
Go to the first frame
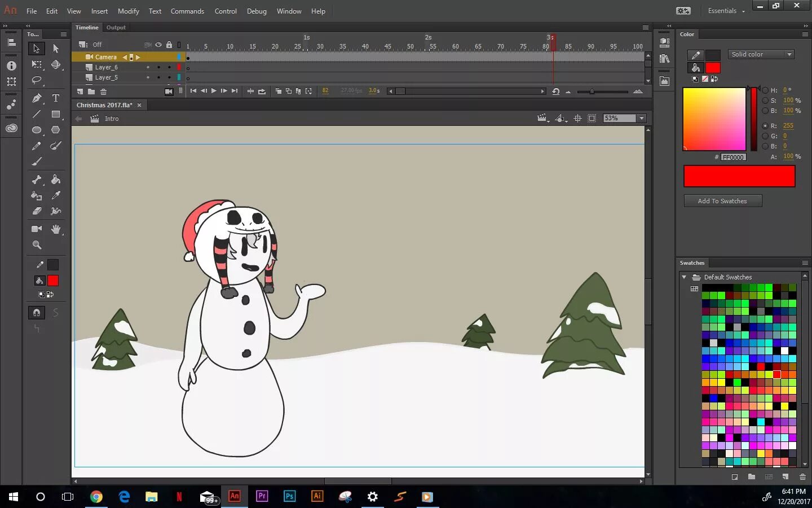click(193, 91)
